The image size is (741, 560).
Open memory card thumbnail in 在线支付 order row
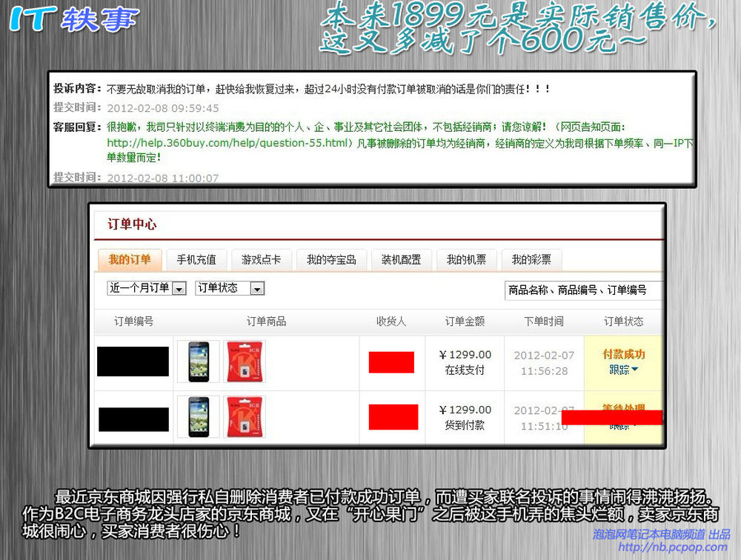coord(244,362)
